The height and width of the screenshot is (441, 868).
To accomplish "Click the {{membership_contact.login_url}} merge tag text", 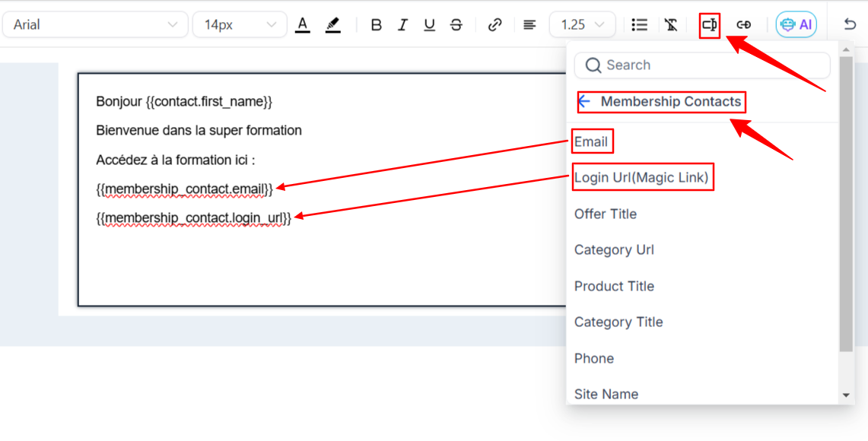I will (x=194, y=218).
